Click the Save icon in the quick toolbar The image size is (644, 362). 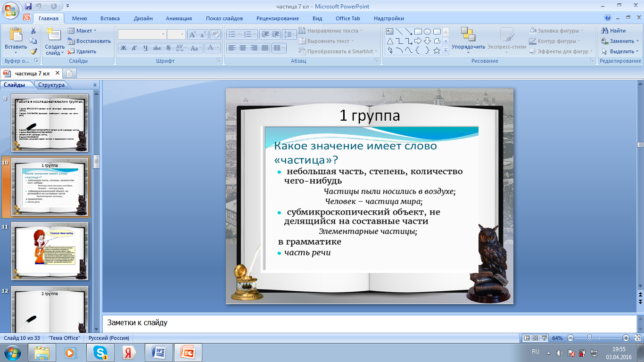[28, 6]
